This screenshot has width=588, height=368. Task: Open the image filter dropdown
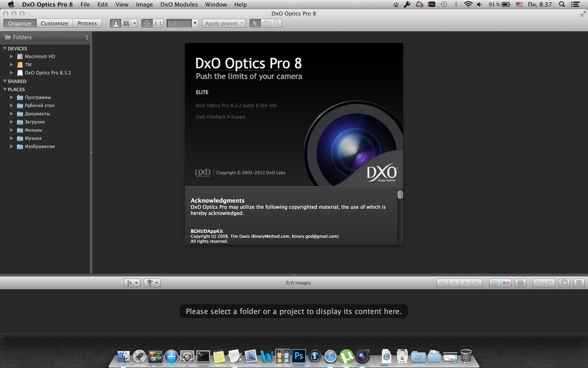pos(152,283)
